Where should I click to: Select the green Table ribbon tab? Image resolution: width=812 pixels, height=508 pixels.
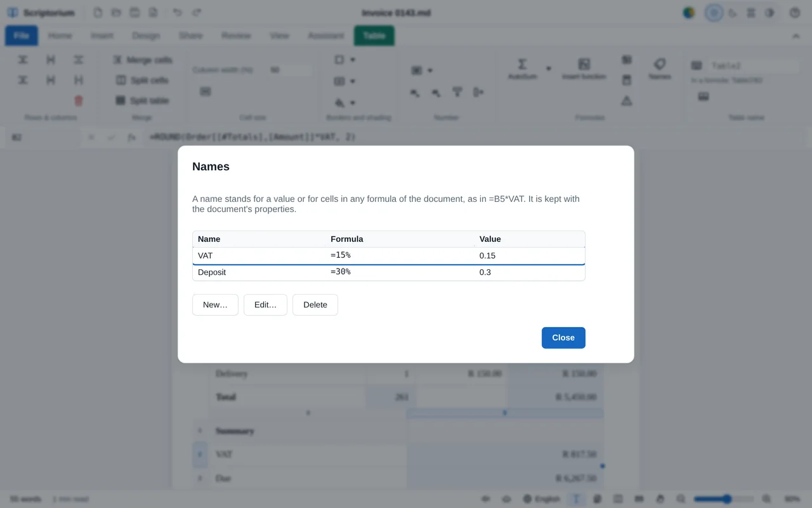(374, 36)
